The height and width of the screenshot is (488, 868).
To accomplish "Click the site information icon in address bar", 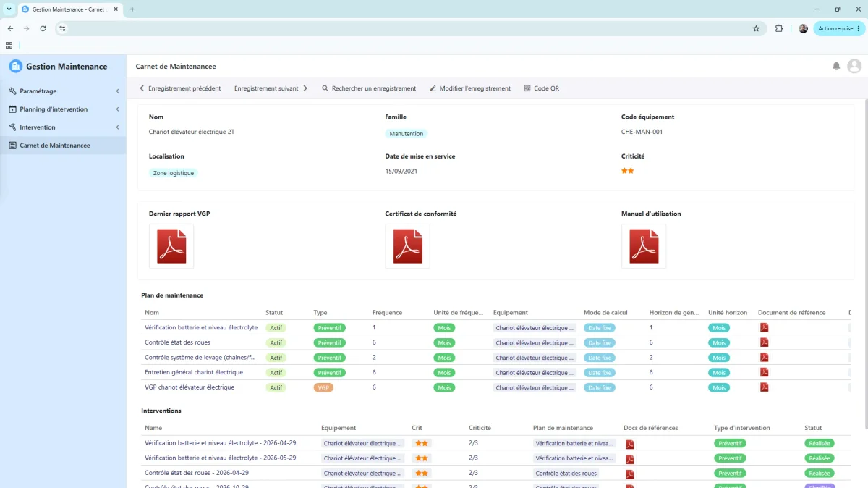I will pos(63,28).
